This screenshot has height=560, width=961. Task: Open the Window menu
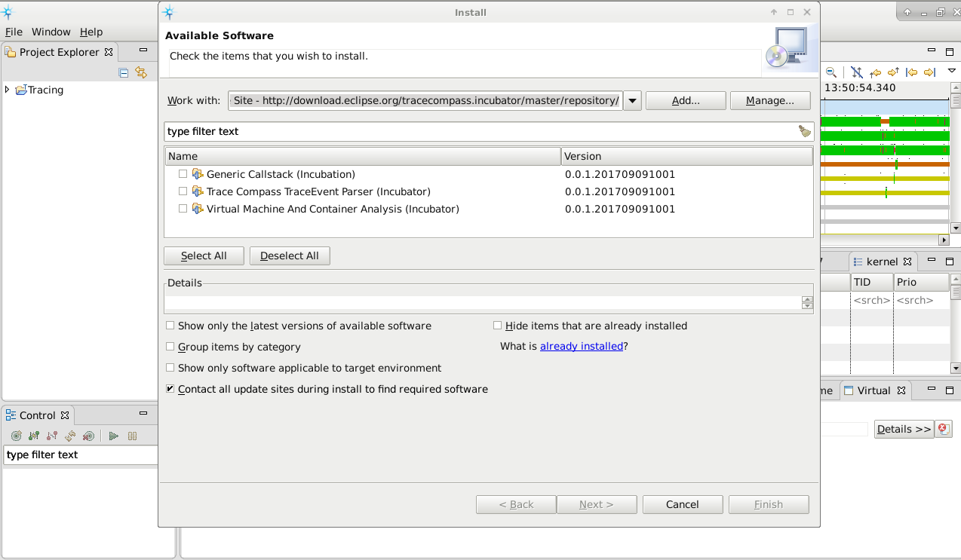point(51,32)
